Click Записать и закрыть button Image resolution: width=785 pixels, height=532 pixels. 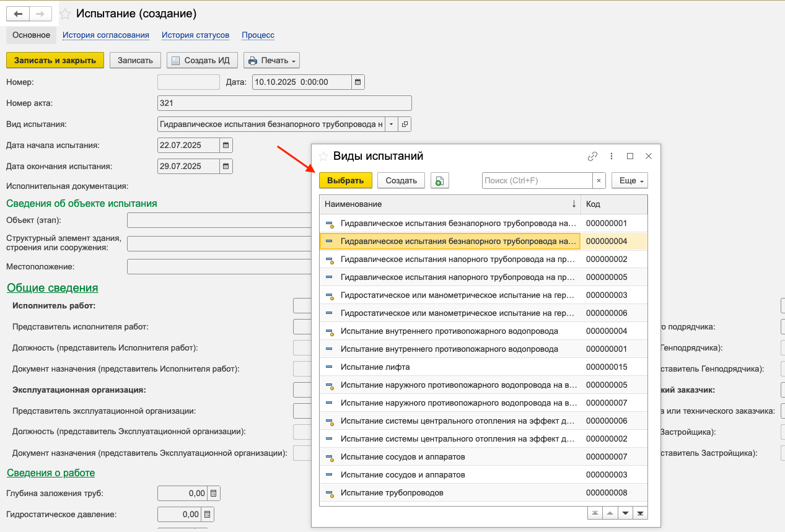point(55,60)
